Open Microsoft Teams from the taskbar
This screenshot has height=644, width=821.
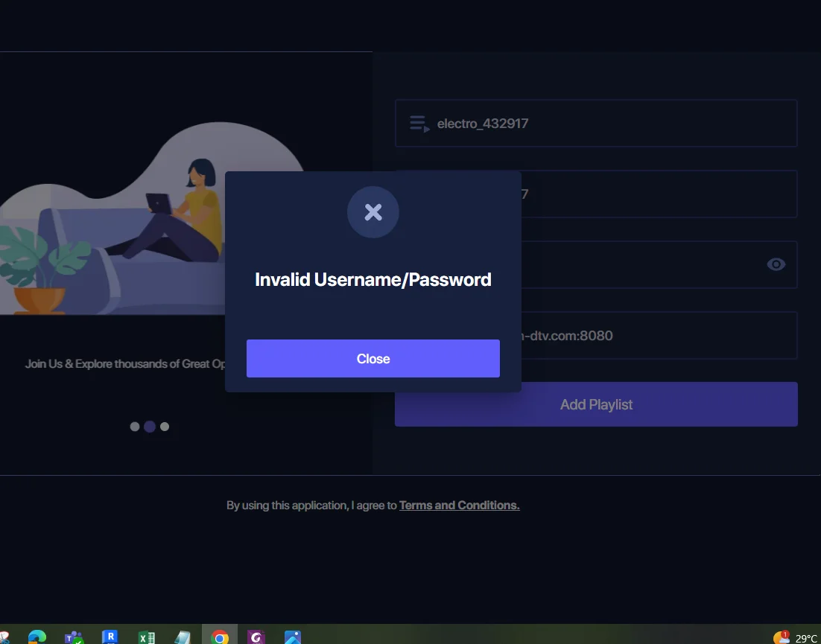click(x=74, y=637)
